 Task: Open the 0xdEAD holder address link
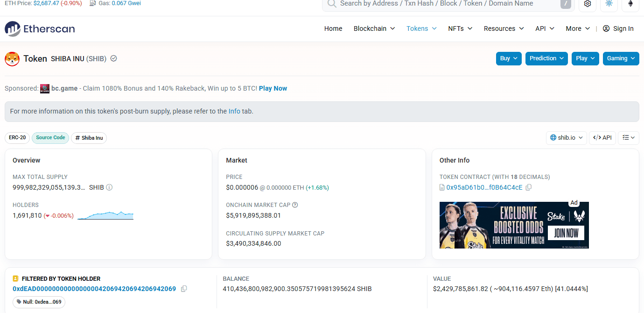tap(94, 289)
